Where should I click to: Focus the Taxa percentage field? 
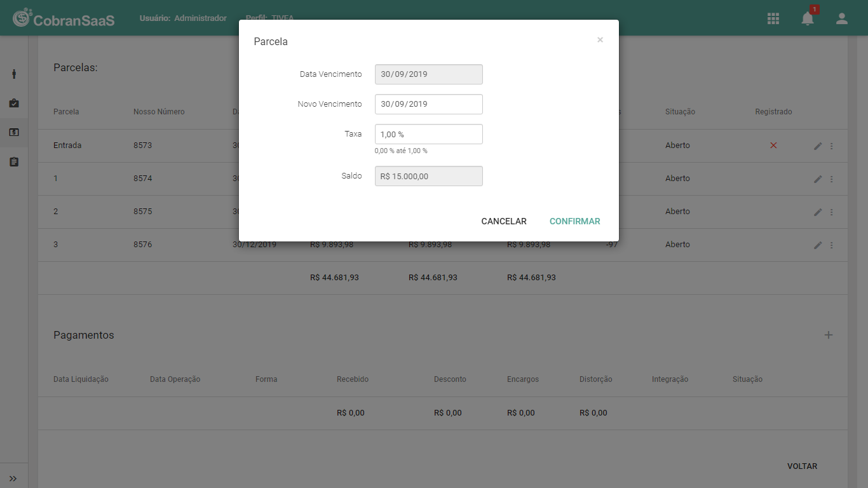pyautogui.click(x=429, y=134)
